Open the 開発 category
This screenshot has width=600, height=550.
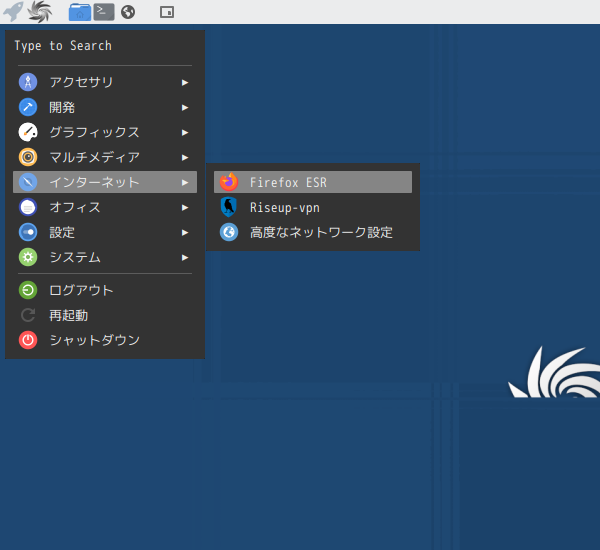coord(105,107)
